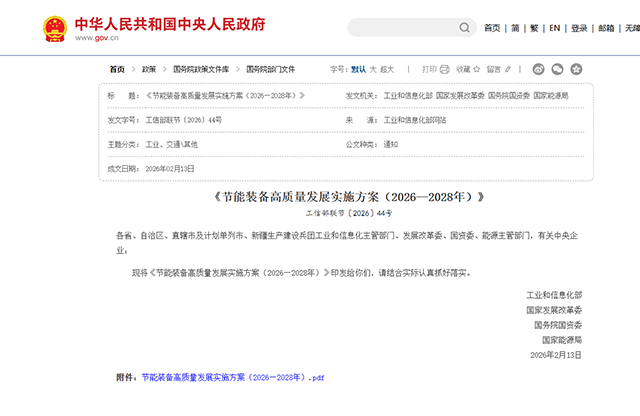Click the print (打印) icon
The width and height of the screenshot is (640, 416).
tap(444, 69)
